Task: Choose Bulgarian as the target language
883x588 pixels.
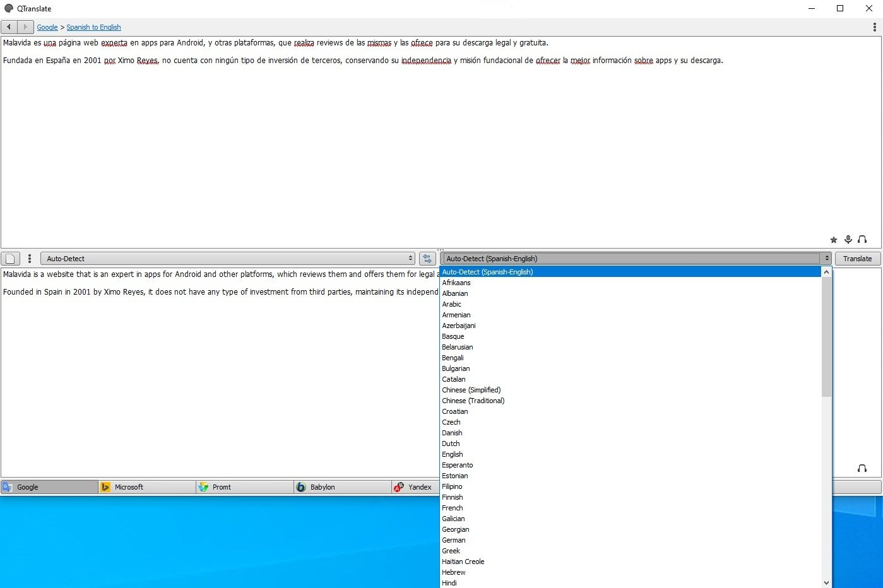Action: coord(631,368)
